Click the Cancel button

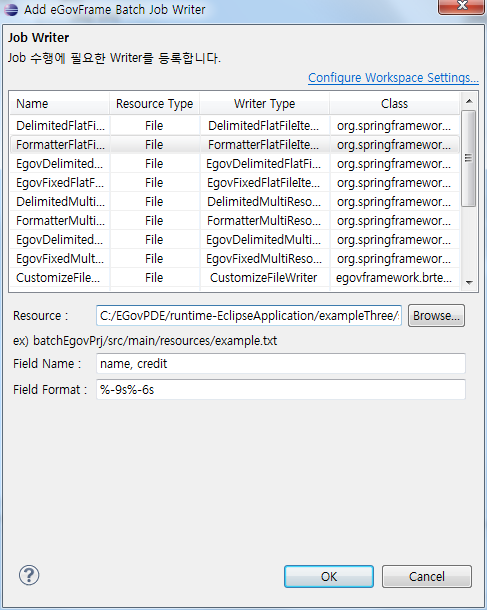tap(427, 576)
